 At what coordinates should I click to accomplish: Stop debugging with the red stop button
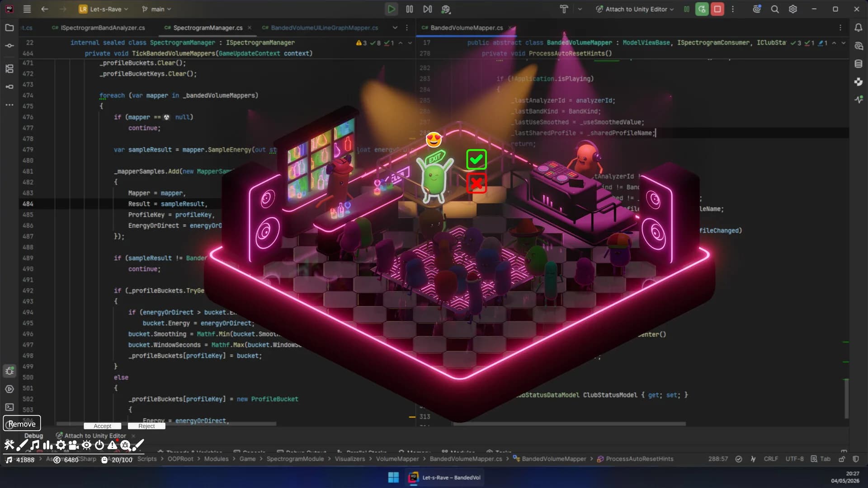click(717, 9)
